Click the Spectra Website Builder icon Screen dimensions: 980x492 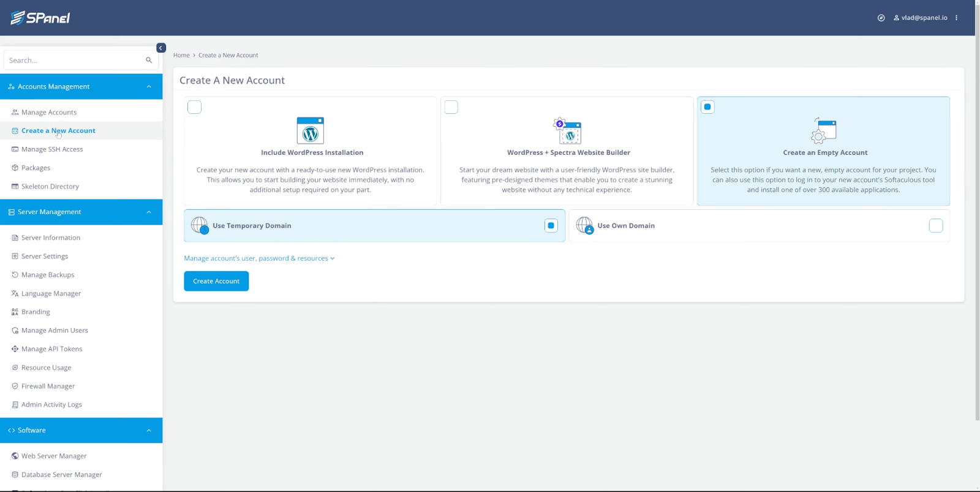click(567, 130)
